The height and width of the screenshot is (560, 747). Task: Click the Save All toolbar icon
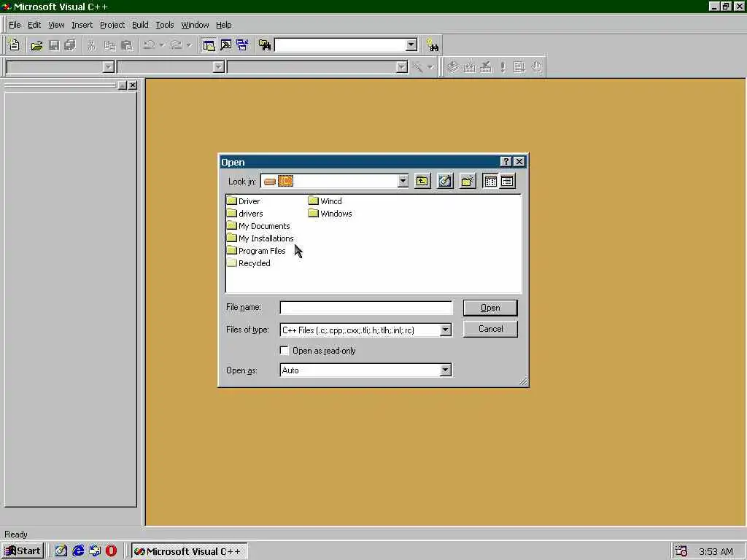(x=70, y=45)
